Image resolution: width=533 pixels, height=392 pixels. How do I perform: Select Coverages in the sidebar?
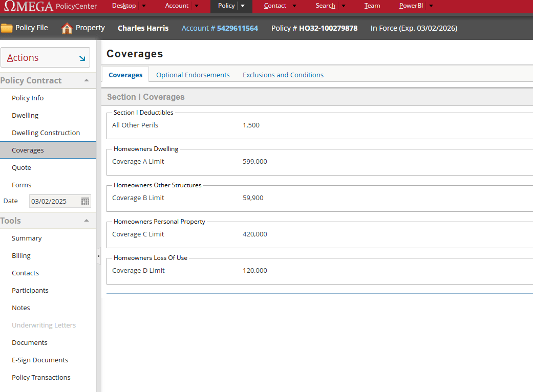(48, 150)
